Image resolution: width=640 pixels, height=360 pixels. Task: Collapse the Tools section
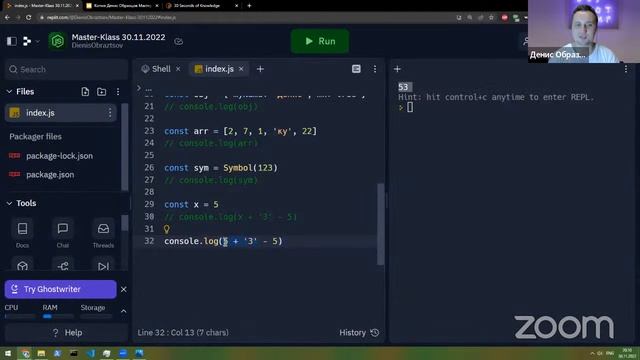point(9,203)
